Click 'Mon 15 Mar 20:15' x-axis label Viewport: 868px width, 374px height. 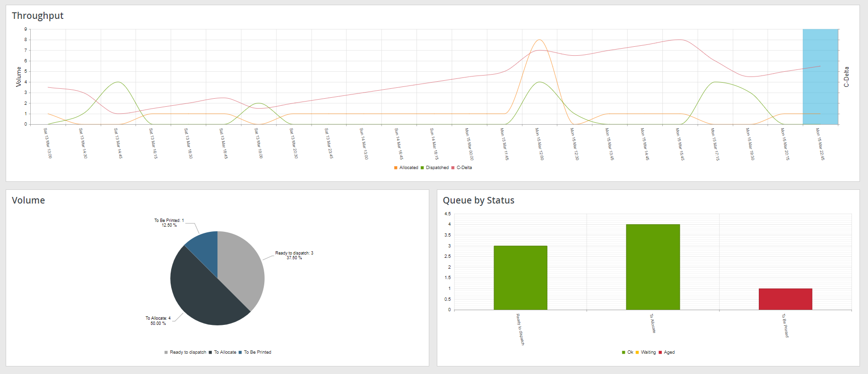click(x=785, y=144)
